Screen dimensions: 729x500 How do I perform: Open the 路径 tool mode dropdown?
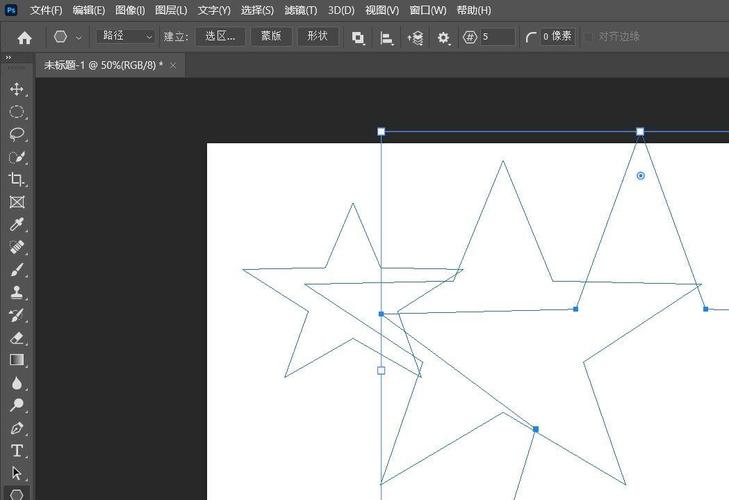127,37
